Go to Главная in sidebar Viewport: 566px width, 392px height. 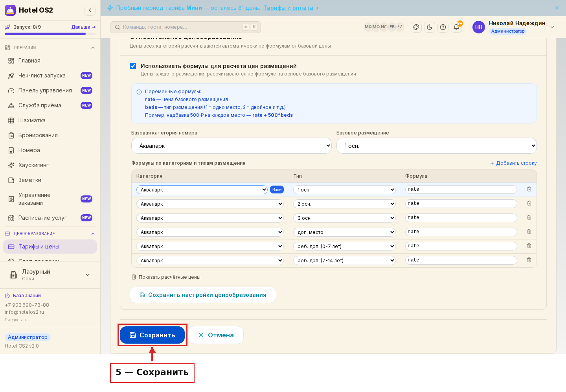[x=50, y=61]
